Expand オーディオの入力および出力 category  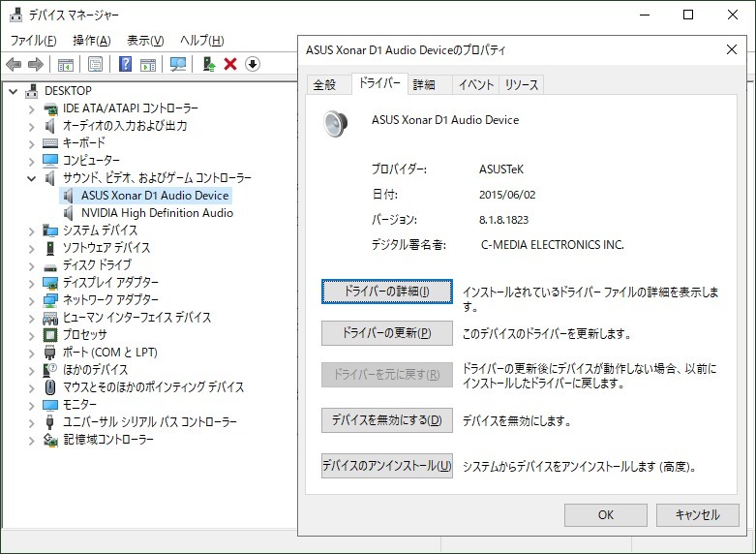pos(31,127)
